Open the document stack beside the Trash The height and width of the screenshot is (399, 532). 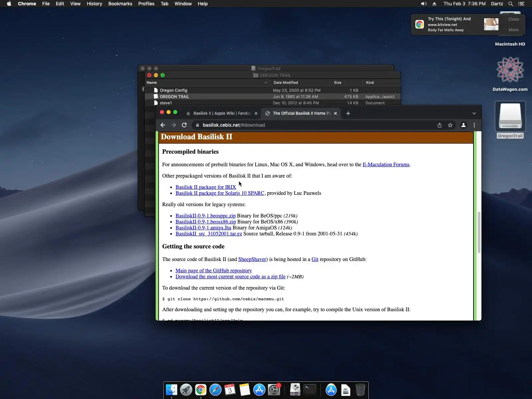coord(346,390)
